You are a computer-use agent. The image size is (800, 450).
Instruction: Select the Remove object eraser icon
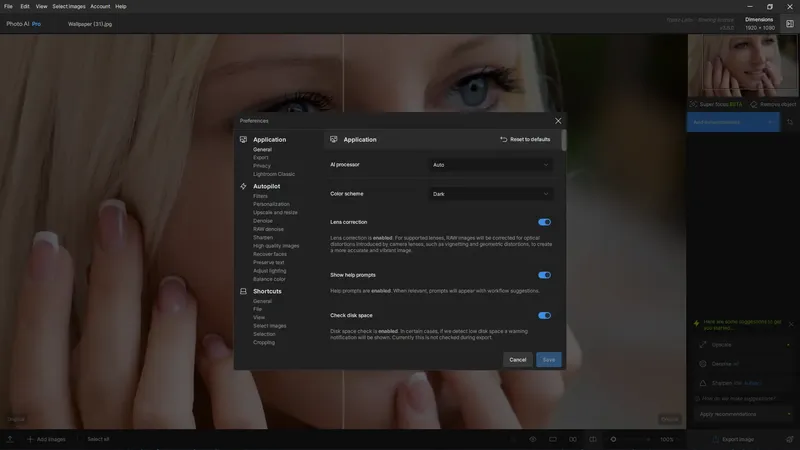coord(754,104)
